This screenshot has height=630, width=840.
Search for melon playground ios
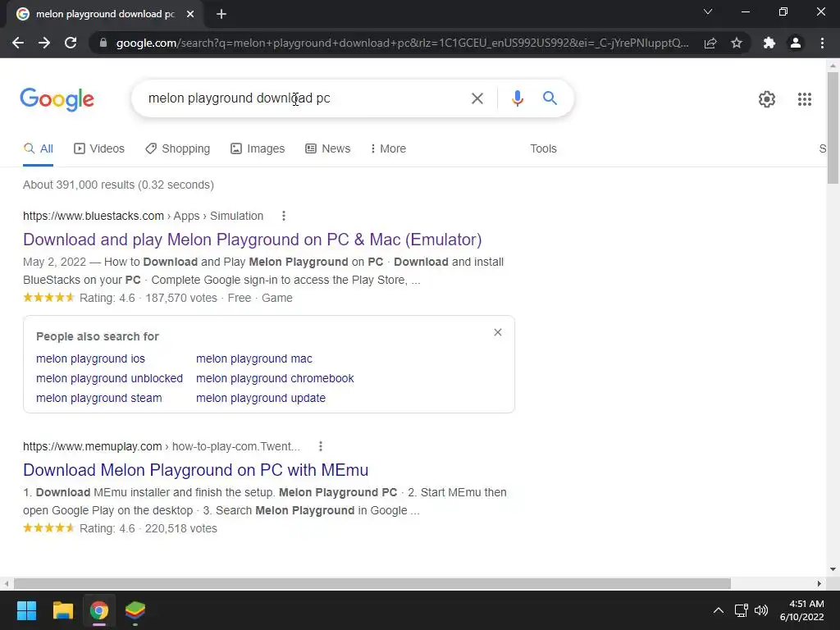(x=90, y=358)
